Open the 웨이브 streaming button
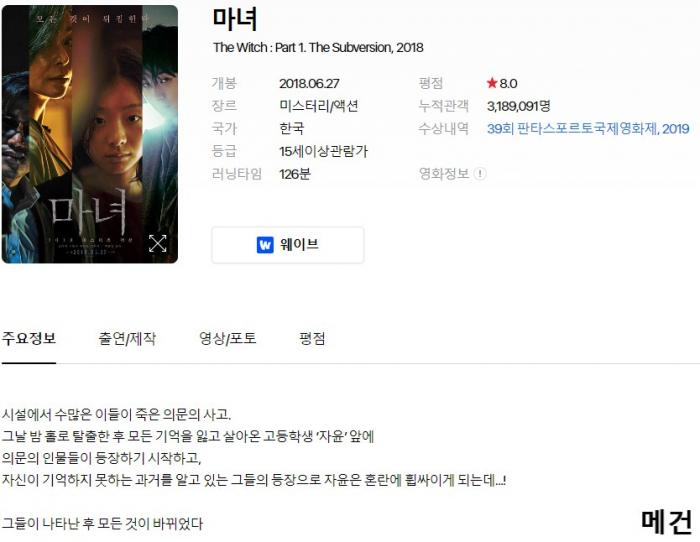 click(288, 245)
